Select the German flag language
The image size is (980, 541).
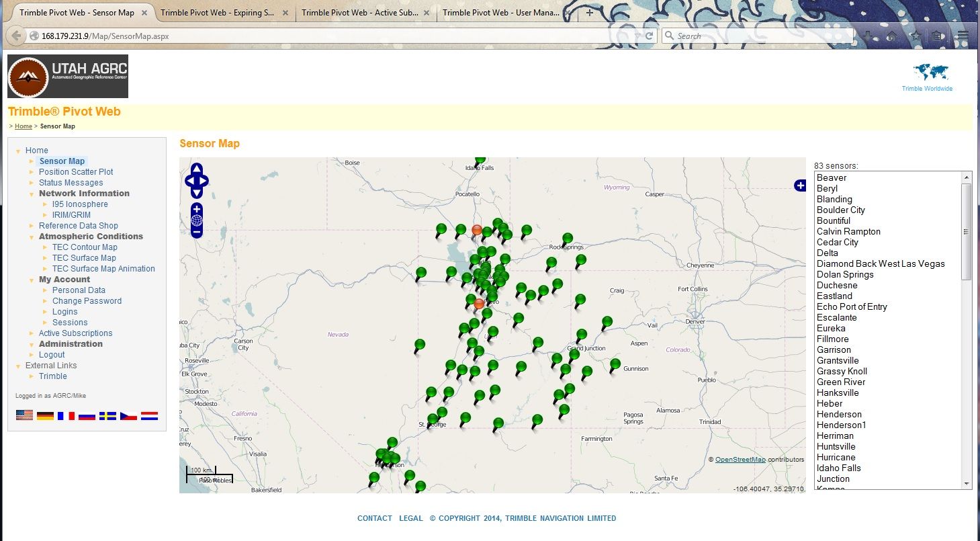pyautogui.click(x=45, y=415)
